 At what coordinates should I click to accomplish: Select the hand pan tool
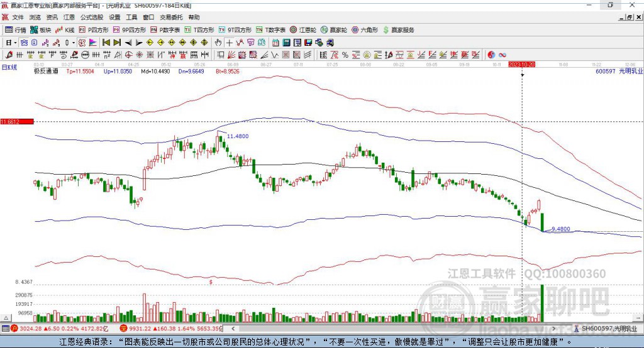click(218, 43)
